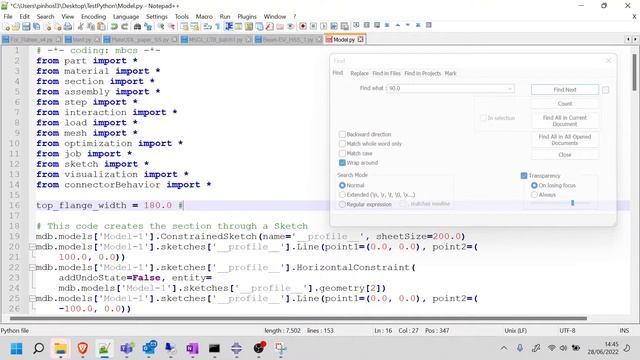Click the horizontal scrollbar thumb
The height and width of the screenshot is (360, 640).
click(x=298, y=318)
